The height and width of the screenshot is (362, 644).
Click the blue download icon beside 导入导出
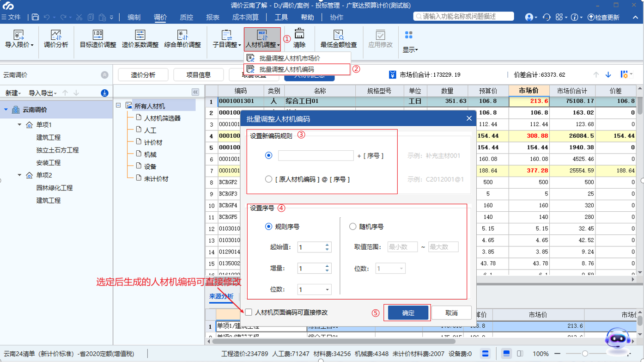[x=105, y=93]
